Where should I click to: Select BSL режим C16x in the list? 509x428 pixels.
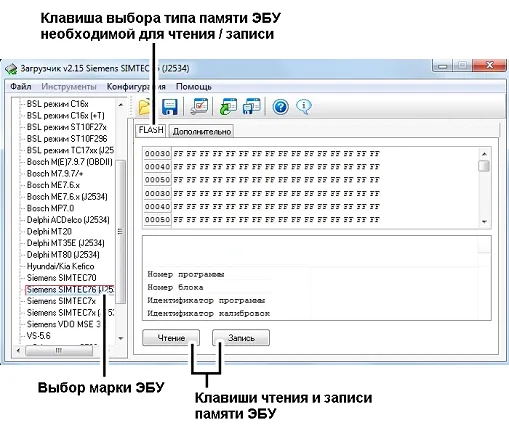[57, 104]
